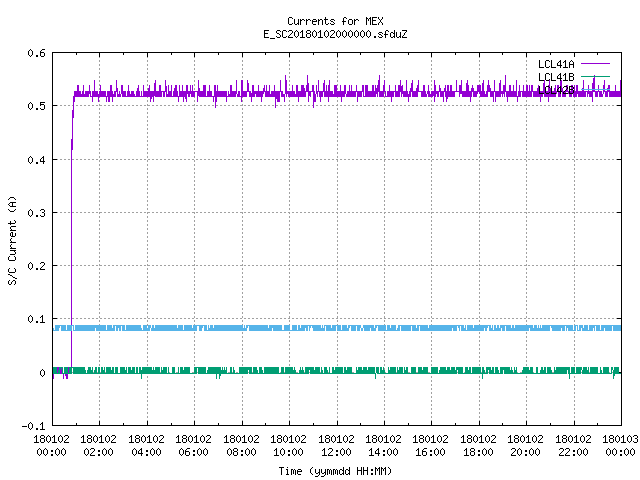The width and height of the screenshot is (640, 480).
Task: Click the 180102 22:00 x-axis tick label
Action: (573, 446)
